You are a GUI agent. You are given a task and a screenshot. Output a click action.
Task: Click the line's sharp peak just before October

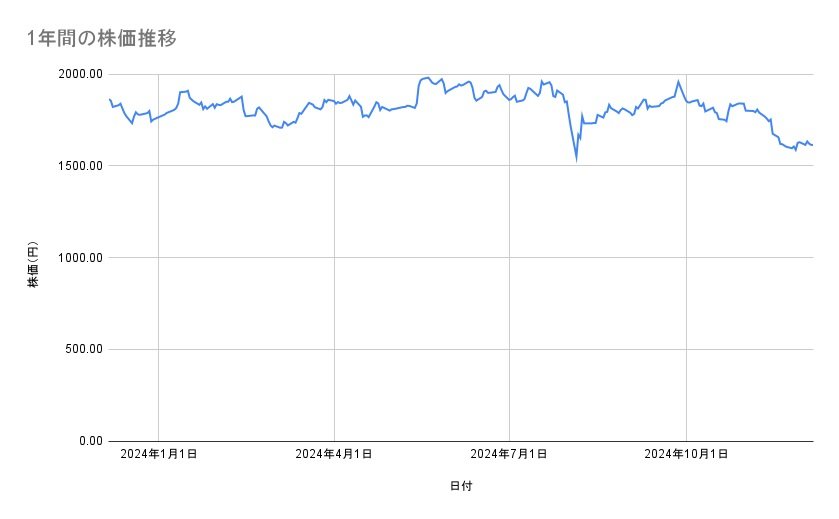point(678,81)
